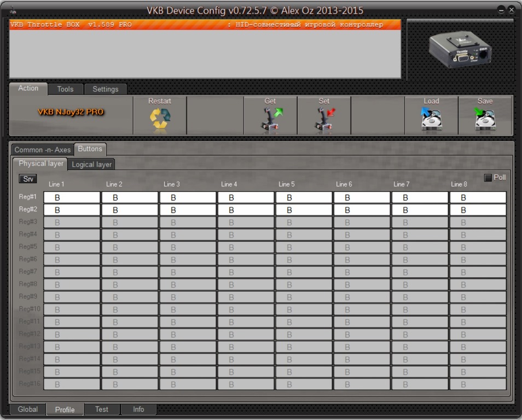Screen dimensions: 522x420
Task: Click the Srv button
Action: (28, 179)
